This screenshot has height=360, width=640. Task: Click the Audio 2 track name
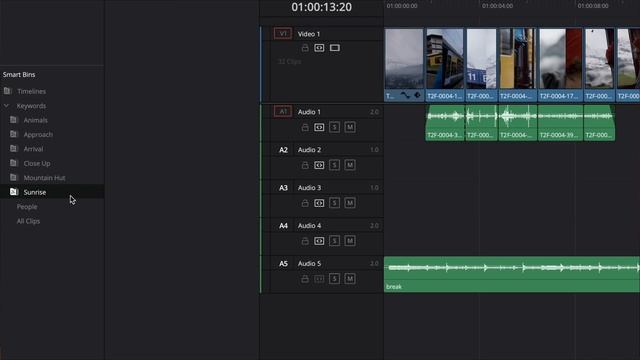click(x=309, y=149)
